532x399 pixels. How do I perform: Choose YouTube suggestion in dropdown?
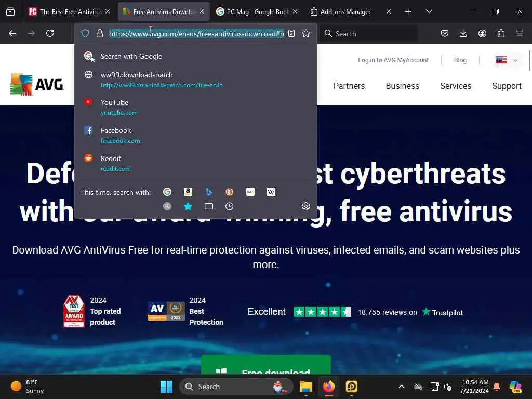(195, 107)
